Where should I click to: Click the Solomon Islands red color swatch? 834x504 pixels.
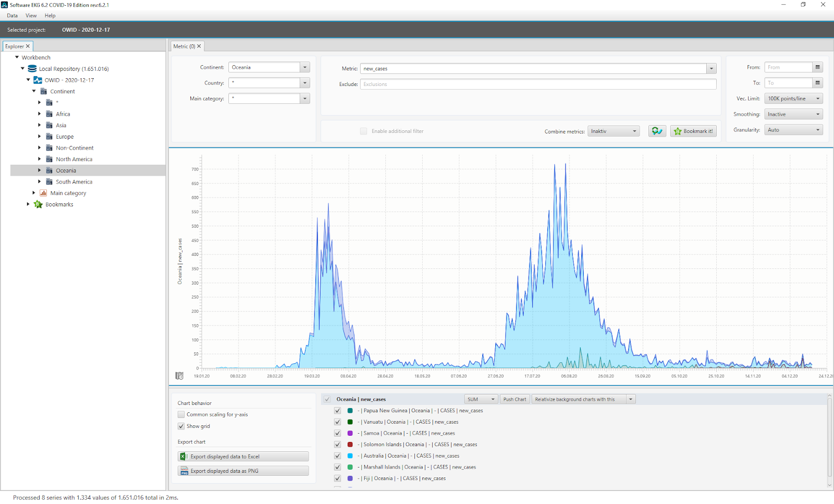[350, 445]
